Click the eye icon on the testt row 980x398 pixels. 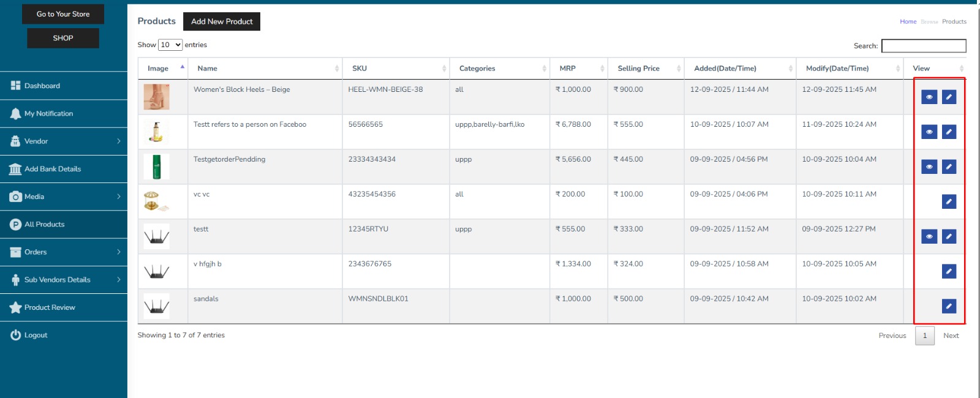(x=929, y=236)
